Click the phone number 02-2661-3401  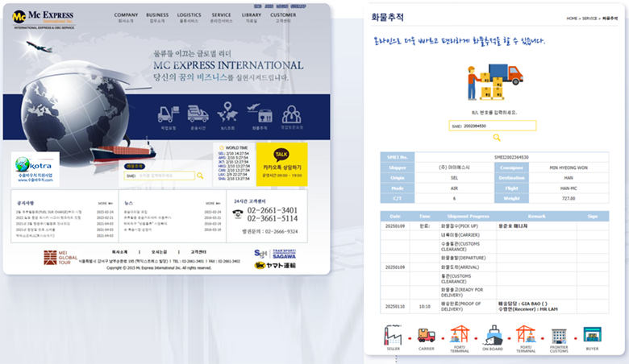(273, 210)
